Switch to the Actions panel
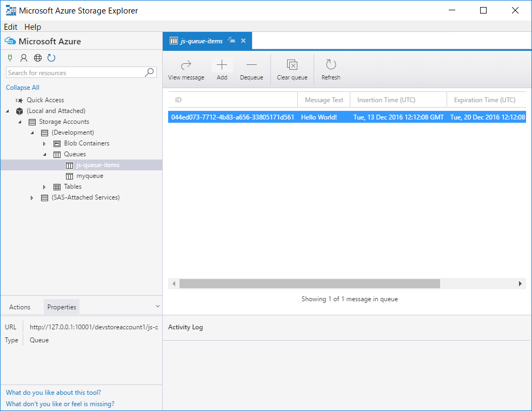The width and height of the screenshot is (532, 411). pyautogui.click(x=21, y=307)
